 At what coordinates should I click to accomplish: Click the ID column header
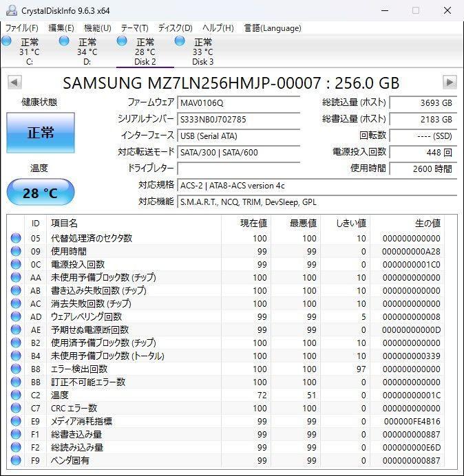35,223
